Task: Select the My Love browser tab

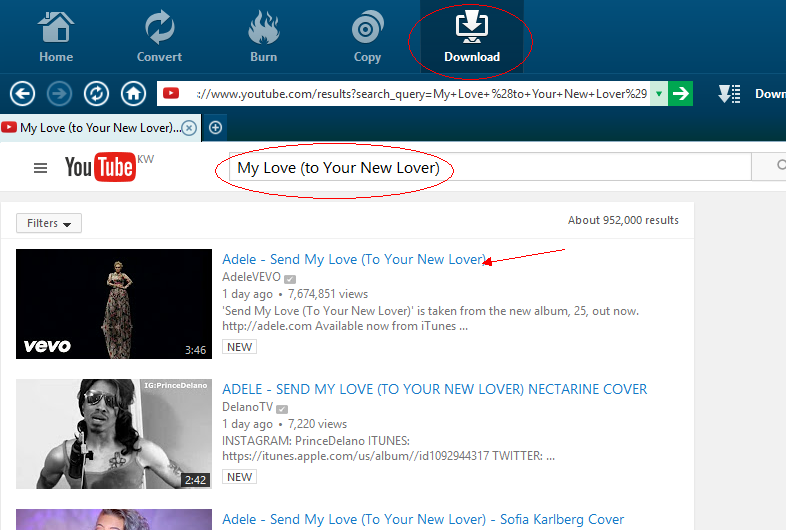Action: pyautogui.click(x=100, y=128)
